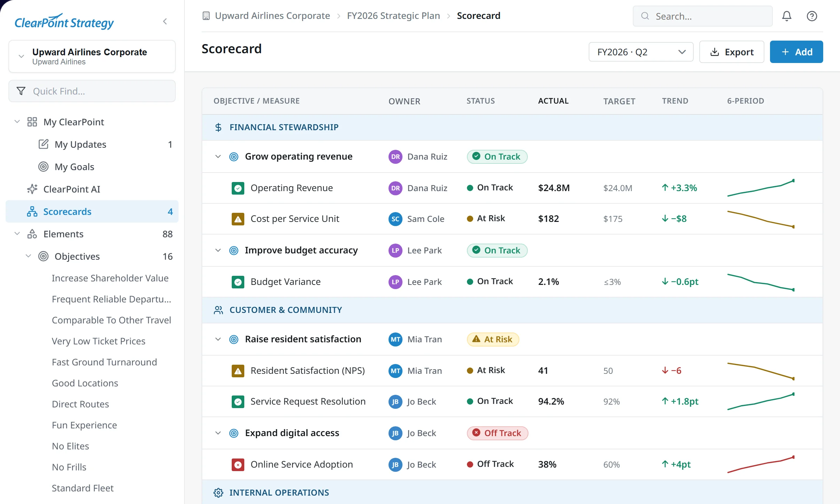Click the Resident Satisfaction (NPS) warning icon
This screenshot has width=840, height=504.
[x=238, y=371]
